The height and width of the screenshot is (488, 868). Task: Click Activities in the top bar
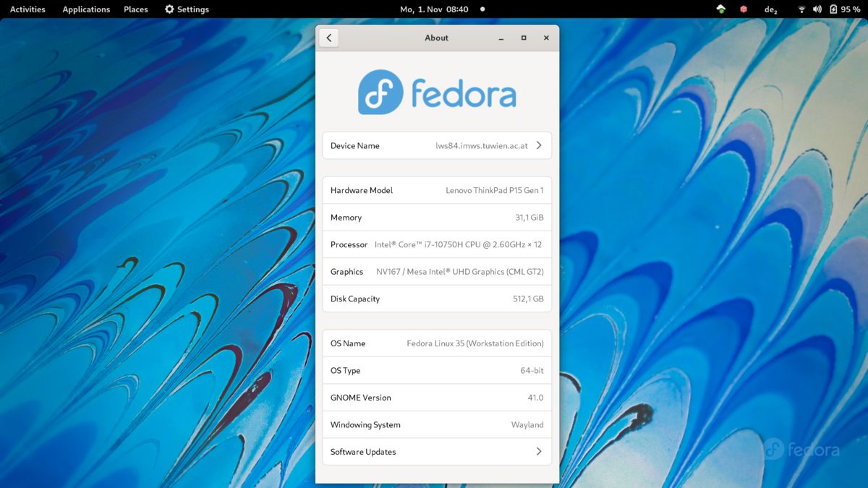click(27, 9)
